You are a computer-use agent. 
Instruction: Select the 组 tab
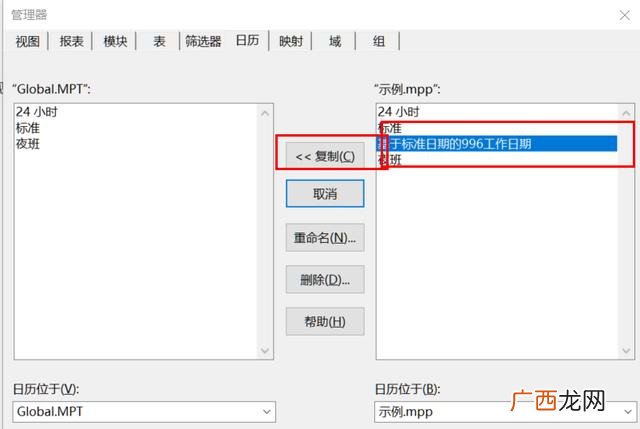click(x=378, y=41)
